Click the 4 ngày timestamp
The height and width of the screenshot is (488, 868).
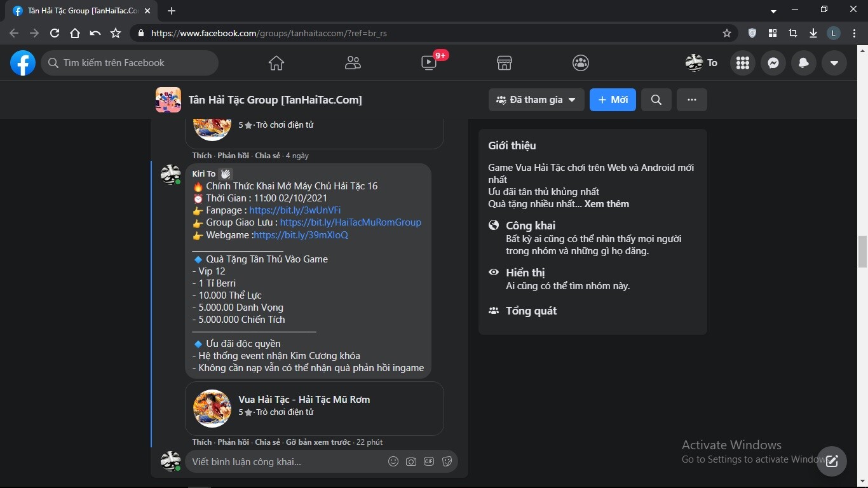[297, 156]
